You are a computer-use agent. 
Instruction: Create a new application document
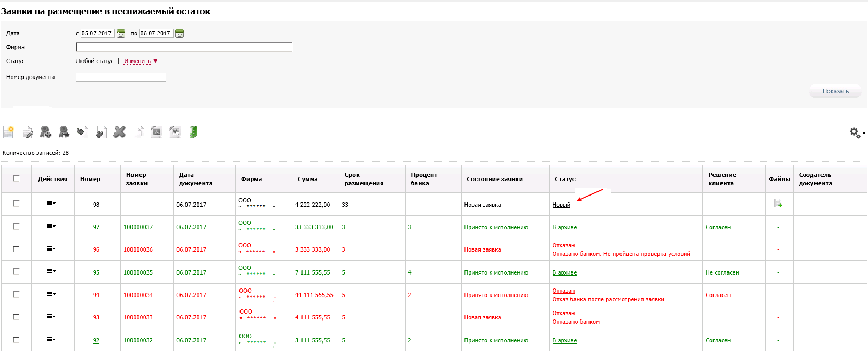coord(9,131)
